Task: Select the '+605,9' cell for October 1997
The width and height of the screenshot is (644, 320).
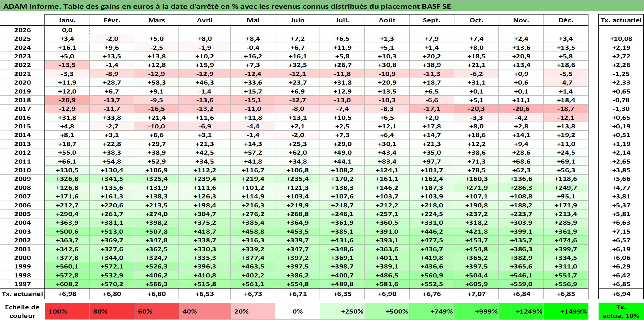Action: [476, 284]
